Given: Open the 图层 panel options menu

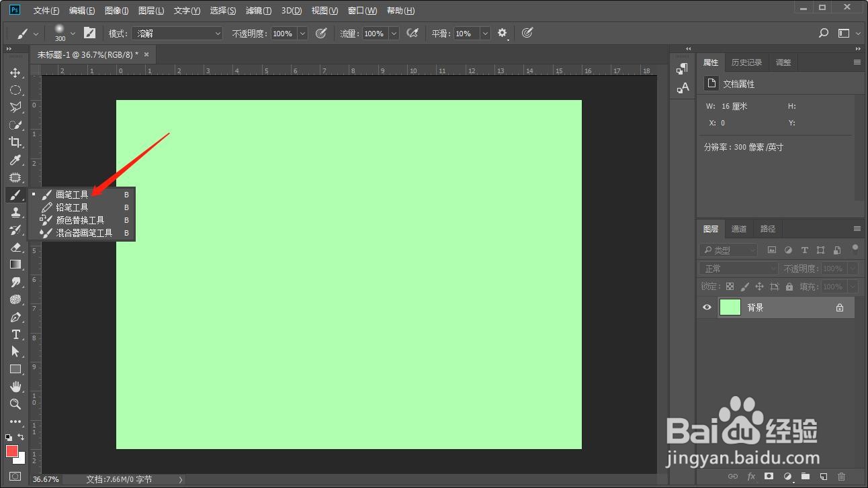Looking at the screenshot, I should pyautogui.click(x=857, y=229).
